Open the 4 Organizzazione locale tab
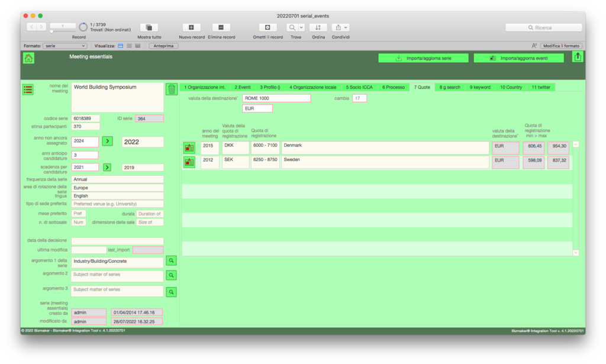 (312, 88)
